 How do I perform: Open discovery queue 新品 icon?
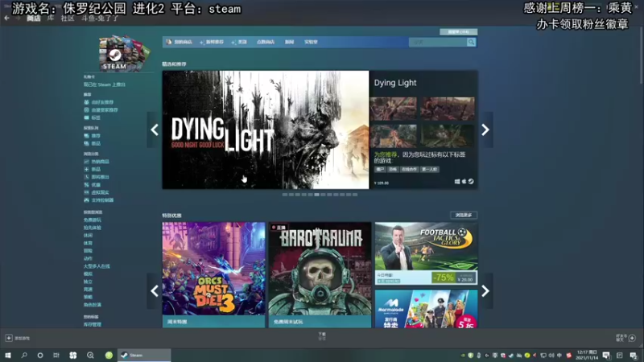(86, 144)
